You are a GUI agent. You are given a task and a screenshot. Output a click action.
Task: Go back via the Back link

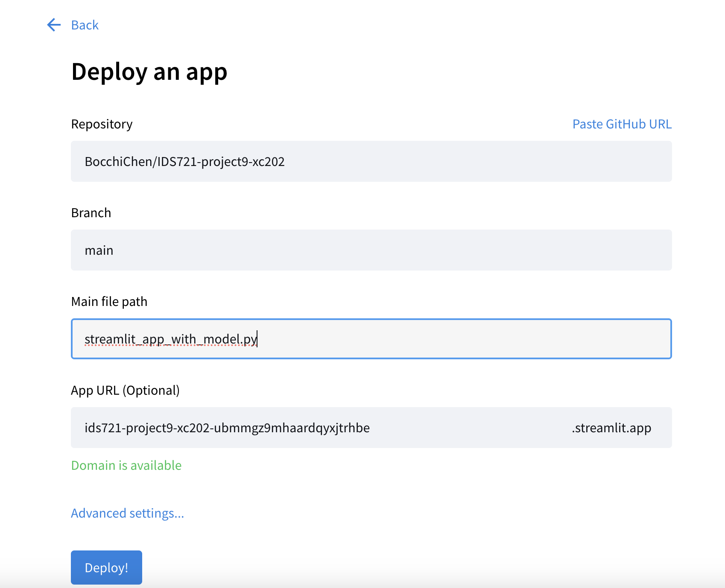(85, 25)
